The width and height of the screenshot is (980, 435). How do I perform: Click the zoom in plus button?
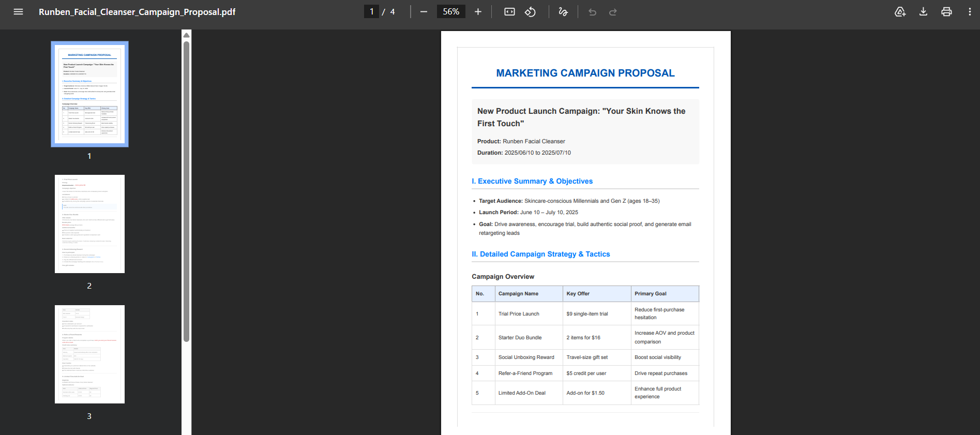tap(478, 12)
